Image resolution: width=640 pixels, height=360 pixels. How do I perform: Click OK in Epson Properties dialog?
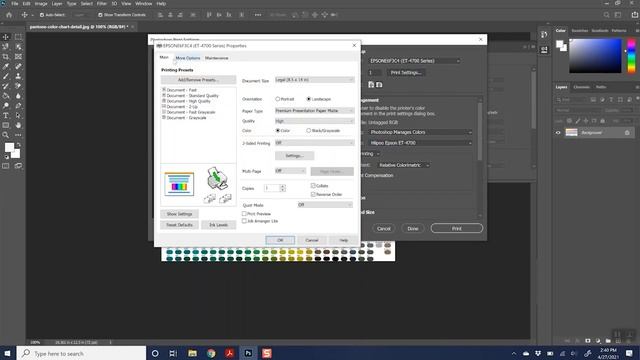(280, 240)
